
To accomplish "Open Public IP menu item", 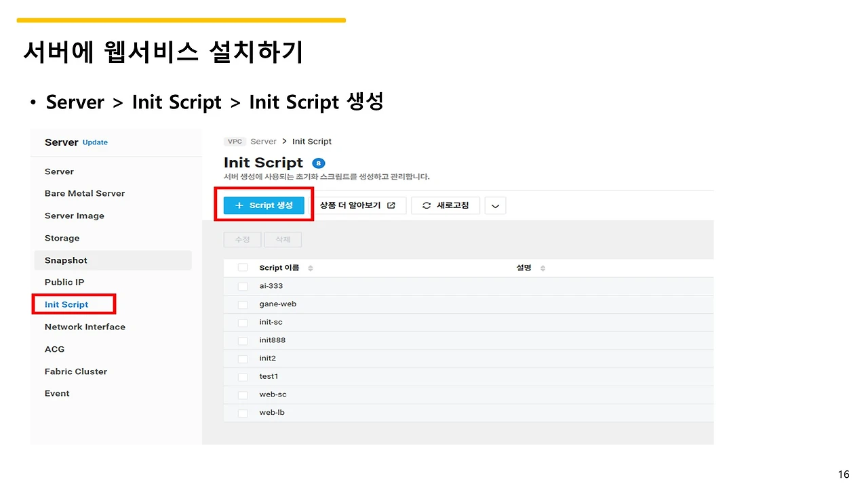I will pos(64,282).
